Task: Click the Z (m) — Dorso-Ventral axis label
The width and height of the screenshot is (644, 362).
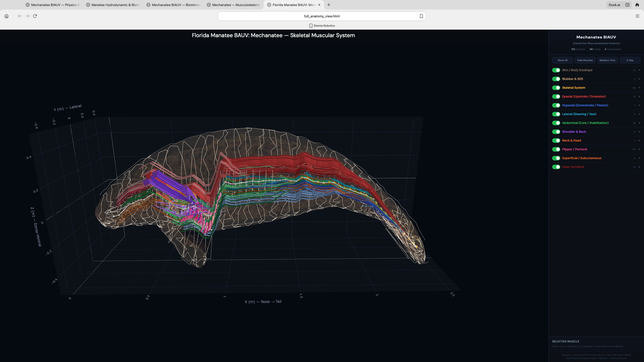Action: pyautogui.click(x=36, y=227)
